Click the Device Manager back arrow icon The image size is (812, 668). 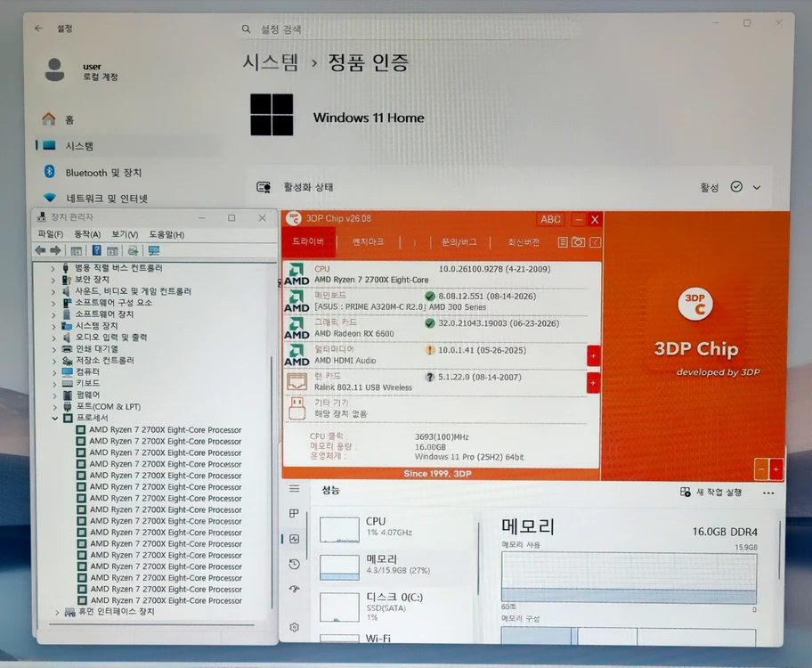40,250
